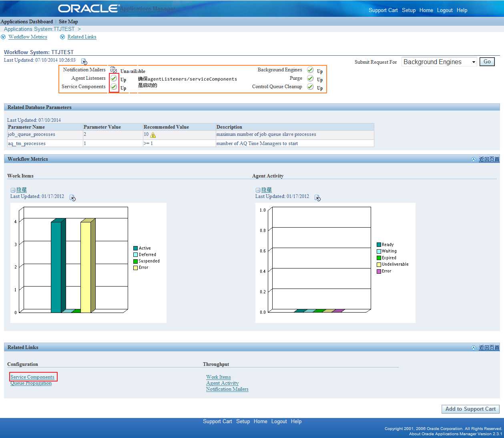The width and height of the screenshot is (504, 438).
Task: Click the Go button
Action: [x=487, y=62]
